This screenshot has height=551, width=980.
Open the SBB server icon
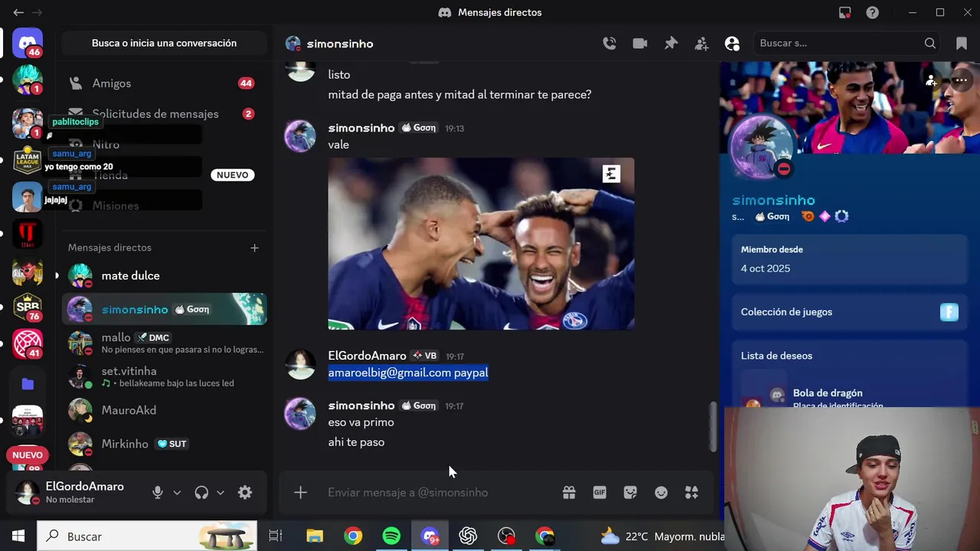click(x=28, y=306)
